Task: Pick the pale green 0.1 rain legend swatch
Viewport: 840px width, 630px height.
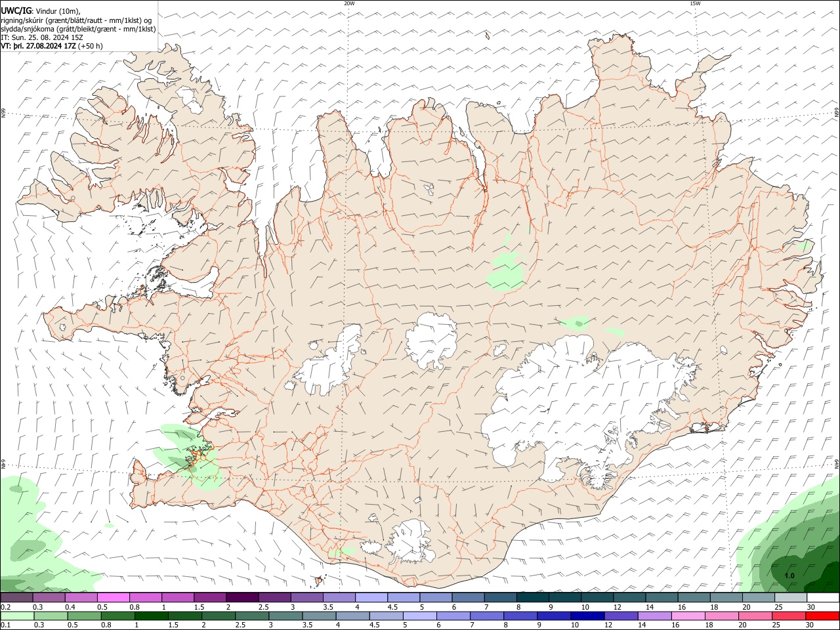Action: pyautogui.click(x=17, y=616)
